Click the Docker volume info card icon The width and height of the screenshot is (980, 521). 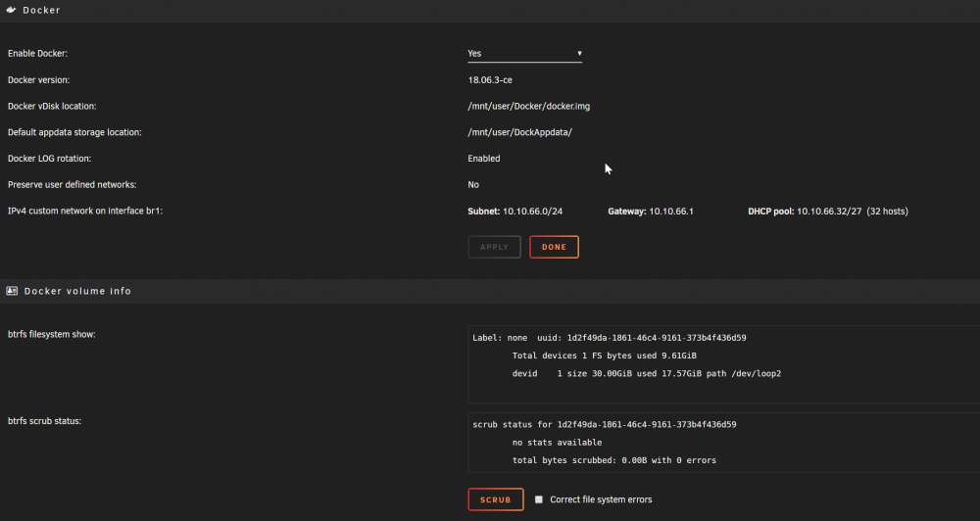[12, 291]
